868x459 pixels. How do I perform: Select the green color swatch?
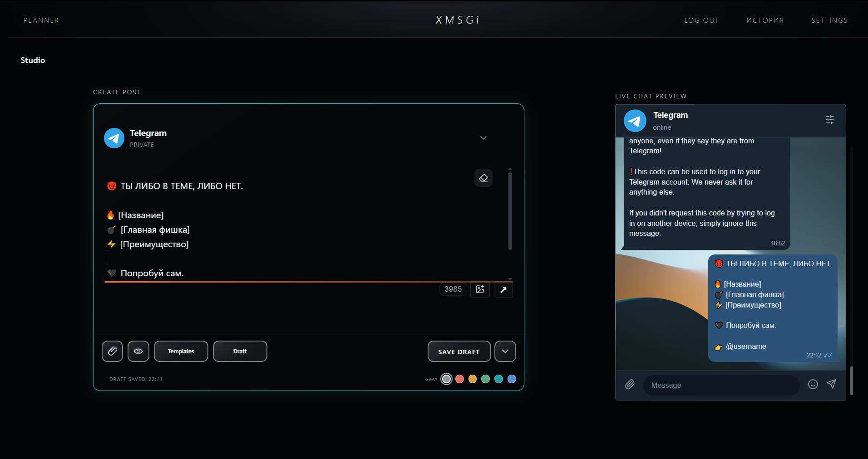[486, 379]
